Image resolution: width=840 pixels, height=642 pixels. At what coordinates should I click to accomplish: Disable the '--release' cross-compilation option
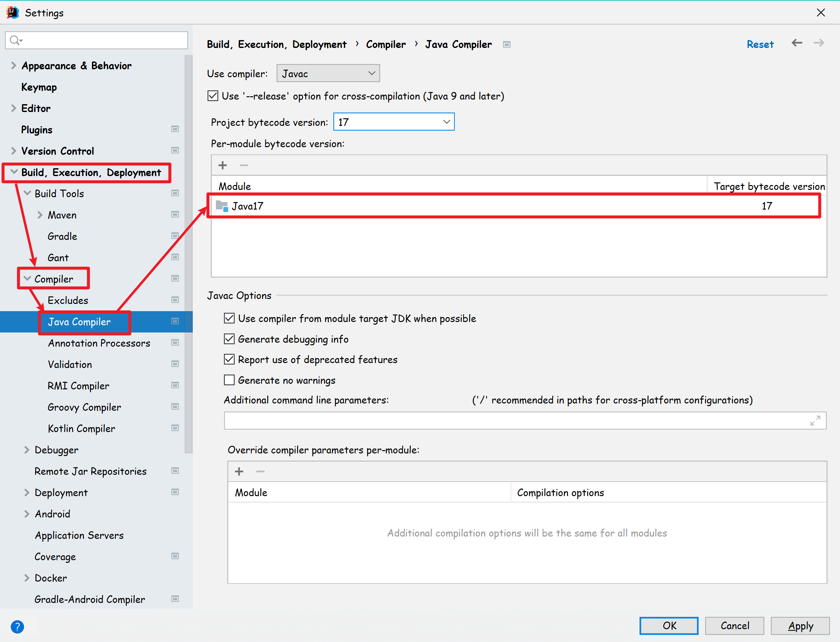(x=213, y=96)
